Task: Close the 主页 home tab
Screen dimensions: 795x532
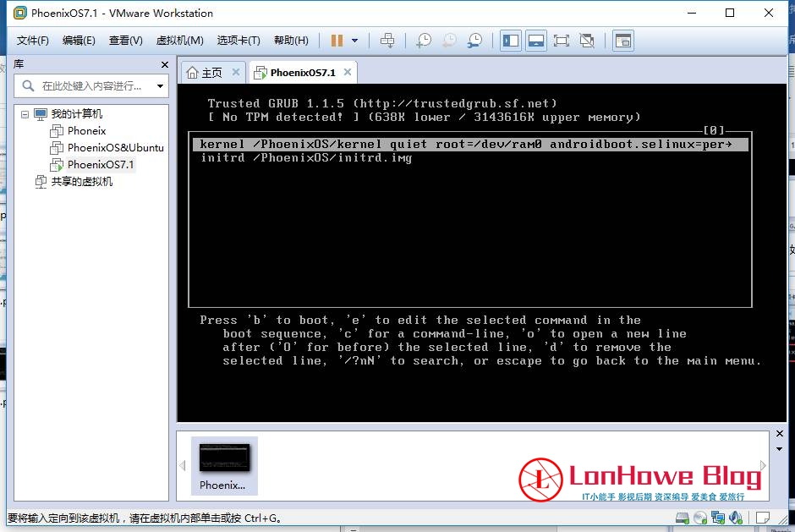Action: coord(236,72)
